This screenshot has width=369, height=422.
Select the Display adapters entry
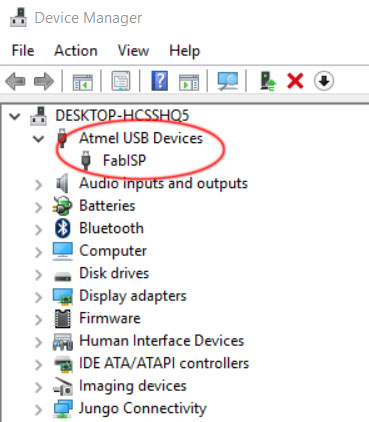point(133,296)
